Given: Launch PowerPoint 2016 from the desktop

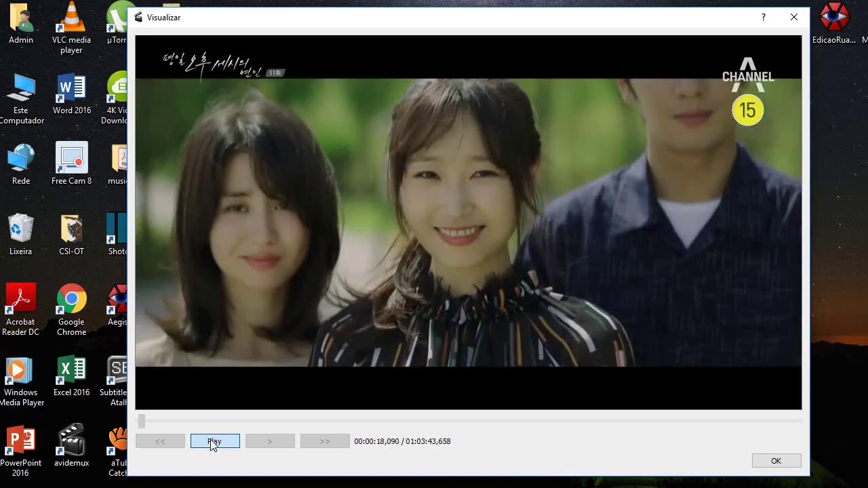Looking at the screenshot, I should point(21,451).
